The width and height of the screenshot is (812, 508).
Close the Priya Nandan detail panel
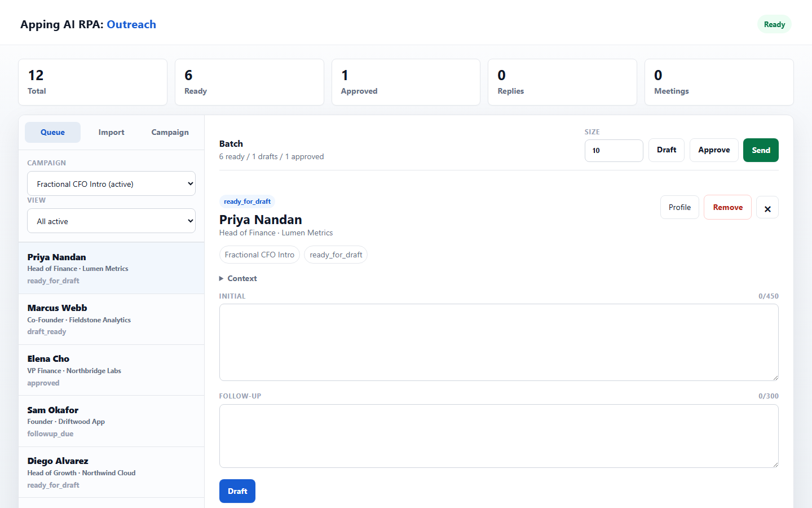767,208
